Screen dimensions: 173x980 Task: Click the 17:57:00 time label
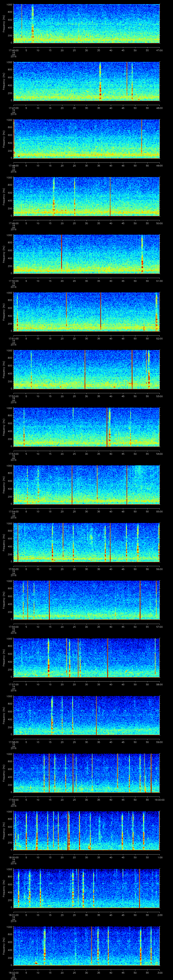(13, 684)
